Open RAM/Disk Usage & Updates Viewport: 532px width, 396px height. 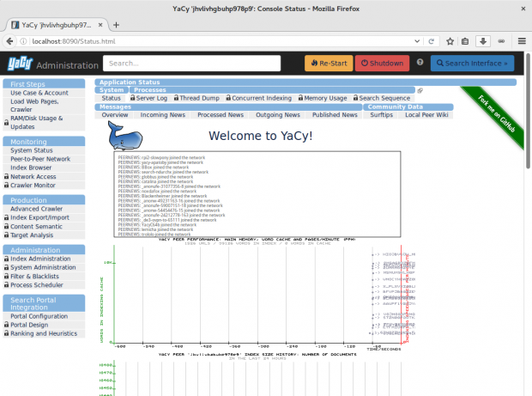click(x=37, y=122)
